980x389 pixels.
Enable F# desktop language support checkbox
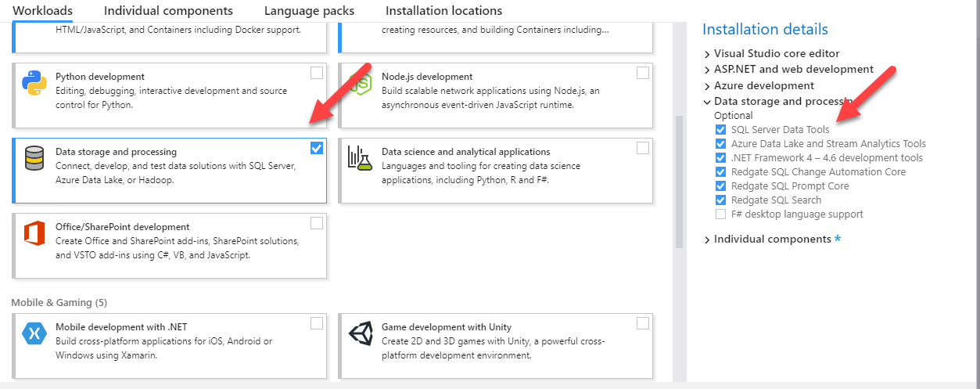720,214
